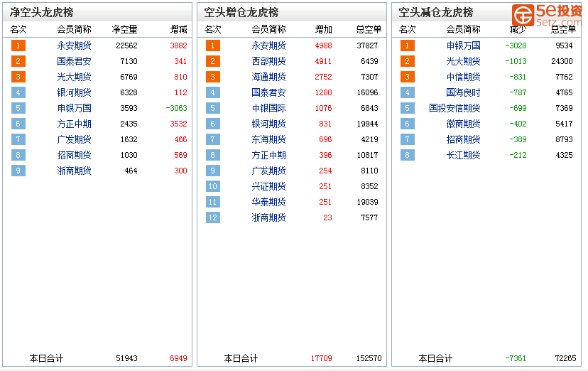Open 招商期货 in 净空头龙虎榜
The image size is (588, 371).
pos(74,155)
